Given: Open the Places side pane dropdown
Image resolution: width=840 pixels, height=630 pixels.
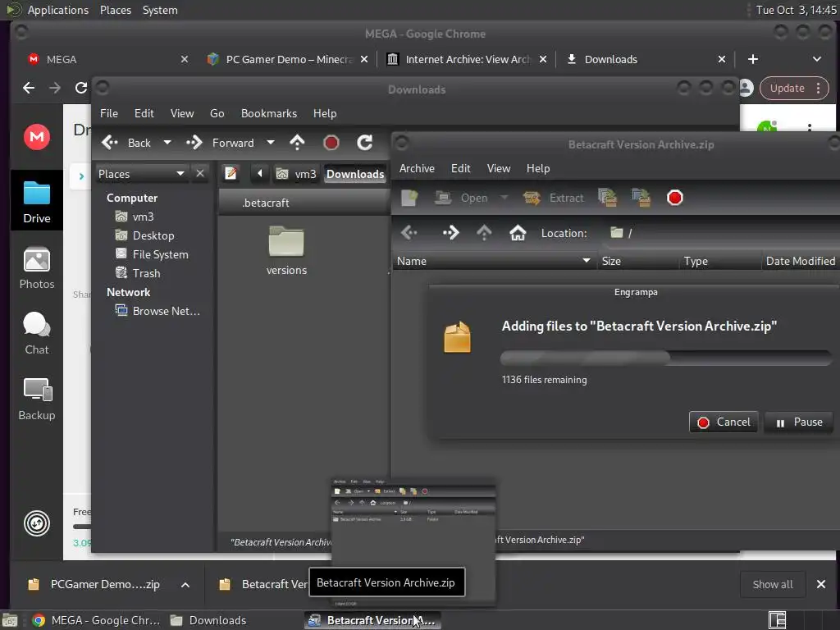Looking at the screenshot, I should click(142, 174).
